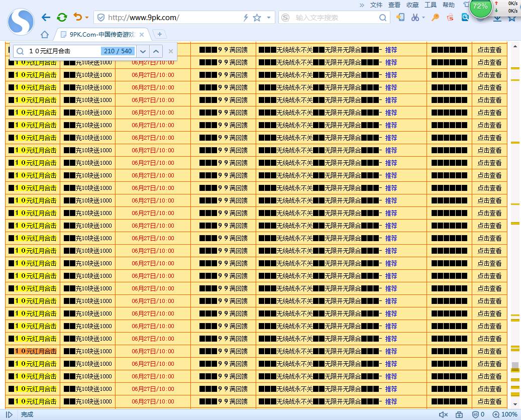
Task: Jump to previous match with up chevron
Action: point(156,51)
